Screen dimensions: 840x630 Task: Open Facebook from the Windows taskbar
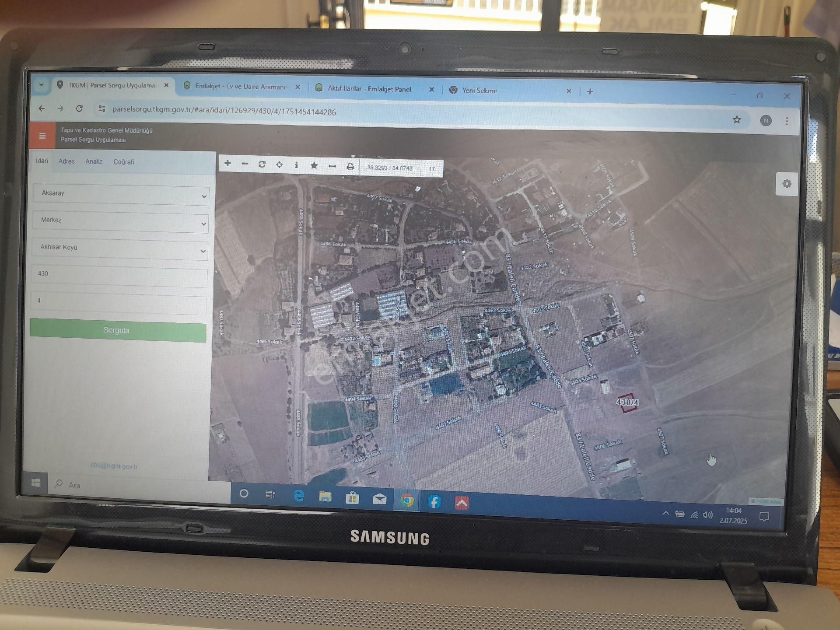coord(434,501)
